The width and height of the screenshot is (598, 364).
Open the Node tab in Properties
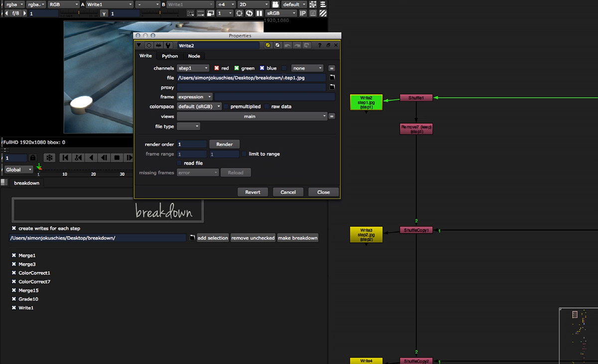[194, 56]
